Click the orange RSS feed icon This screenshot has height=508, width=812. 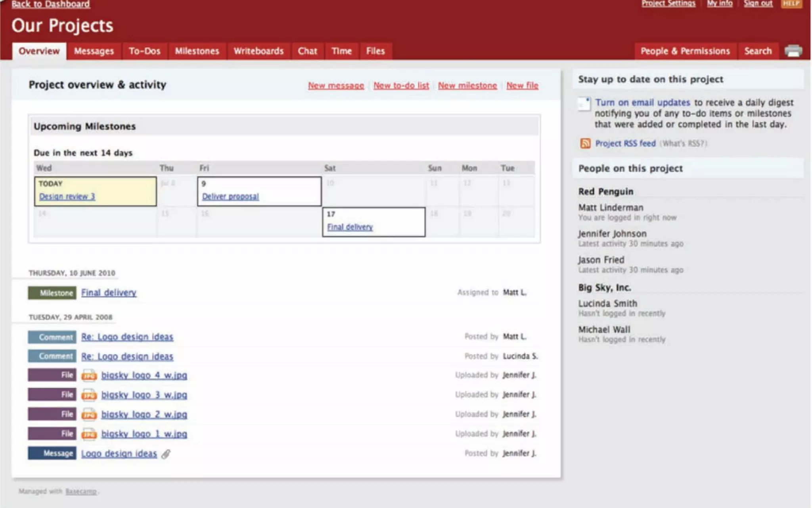coord(585,143)
